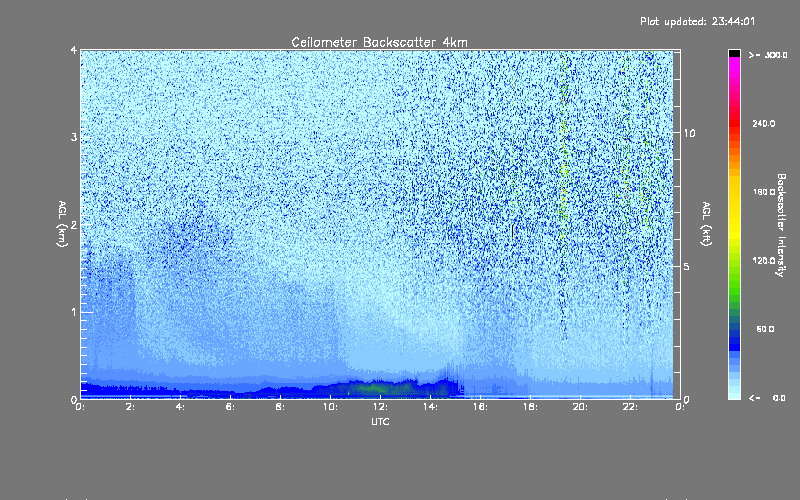The height and width of the screenshot is (500, 800).
Task: Select the '22:' UTC hour tick label
Action: [x=630, y=407]
